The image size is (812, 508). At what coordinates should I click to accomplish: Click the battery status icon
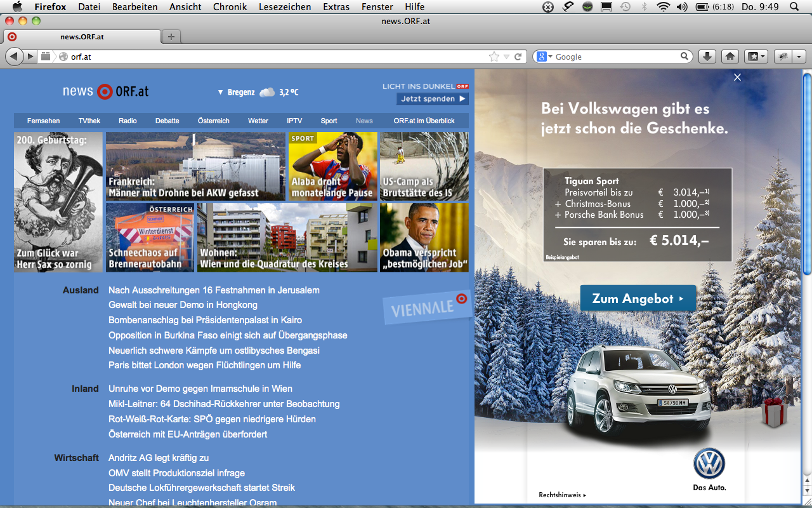702,6
